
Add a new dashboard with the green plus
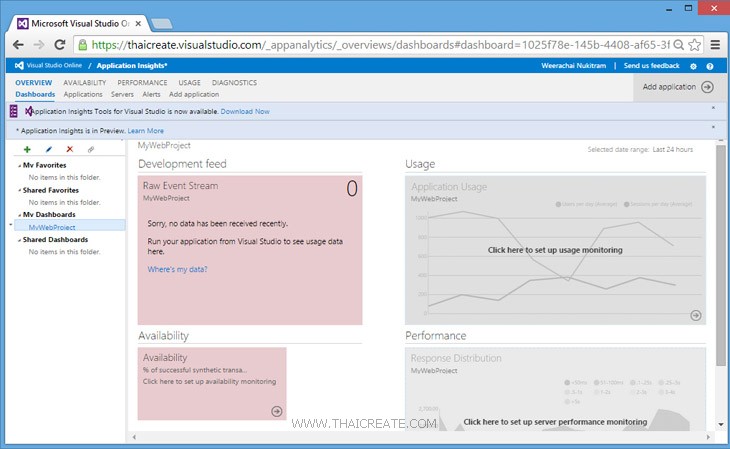click(27, 149)
